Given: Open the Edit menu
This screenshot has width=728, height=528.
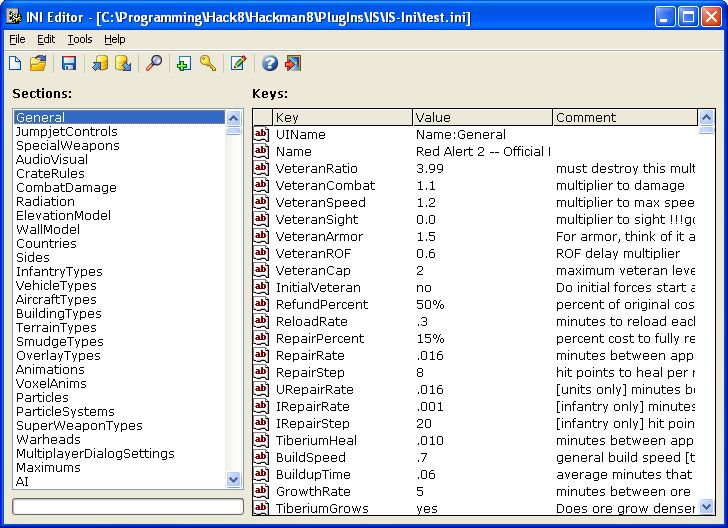Looking at the screenshot, I should (x=46, y=39).
